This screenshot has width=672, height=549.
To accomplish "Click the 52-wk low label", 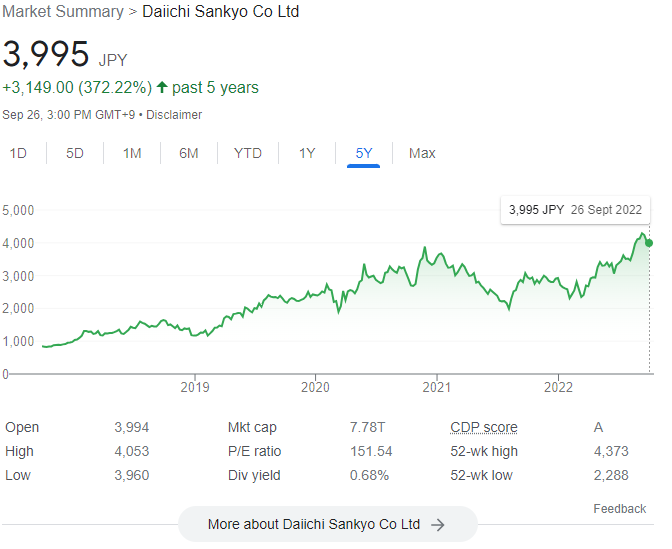I will [481, 475].
